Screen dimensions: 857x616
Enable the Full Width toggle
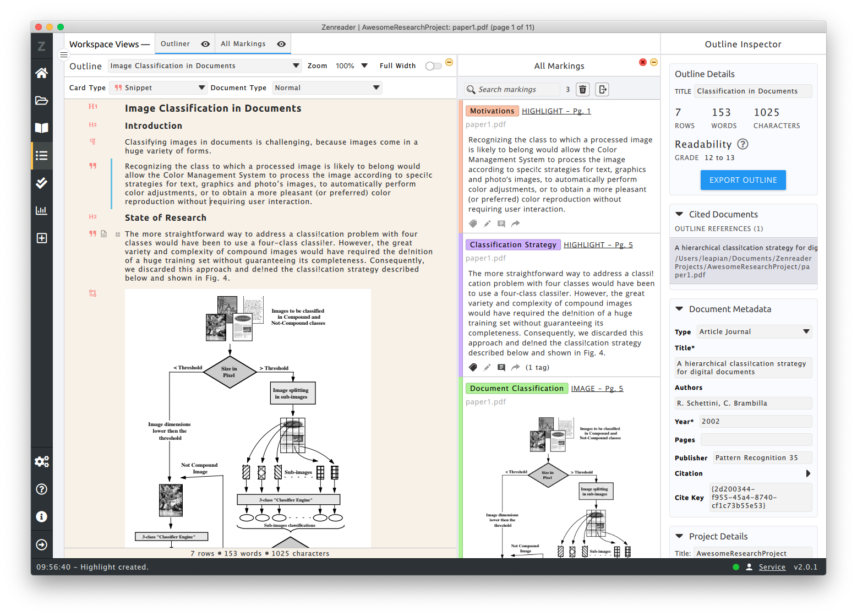click(433, 66)
